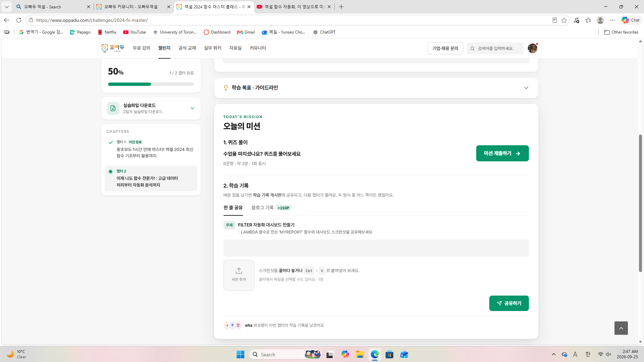Close the 오빠두 엑셀 - Search tab
Screen dimensions: 644x362
pyautogui.click(x=89, y=7)
